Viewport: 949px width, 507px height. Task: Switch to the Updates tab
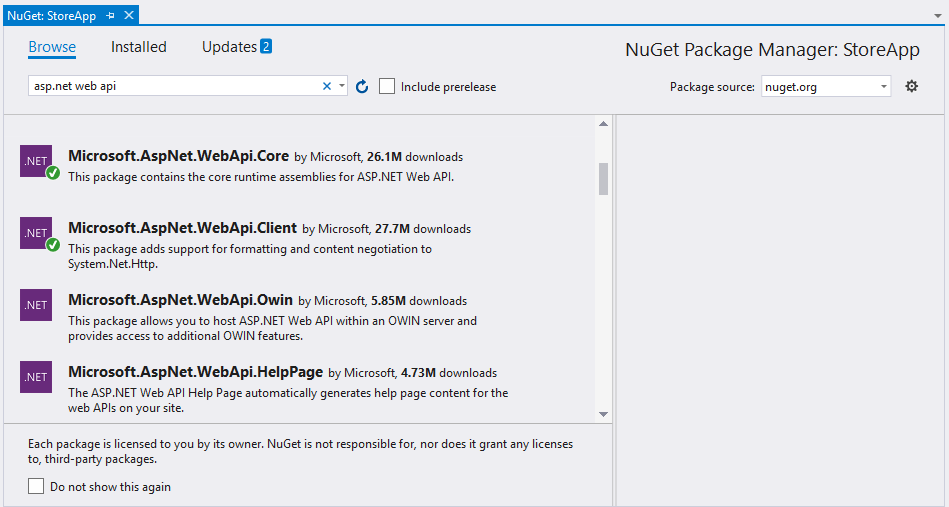(229, 47)
